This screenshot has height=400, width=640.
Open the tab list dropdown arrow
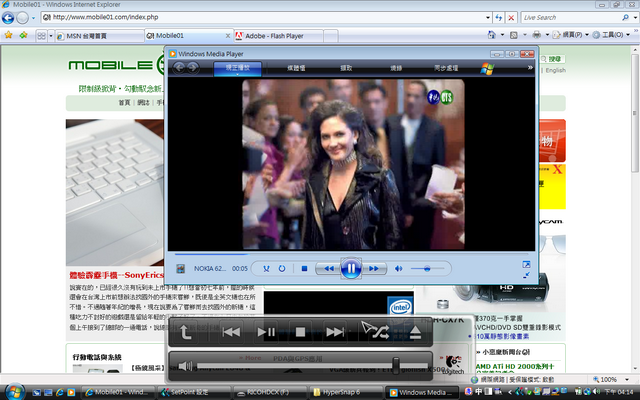pyautogui.click(x=51, y=36)
